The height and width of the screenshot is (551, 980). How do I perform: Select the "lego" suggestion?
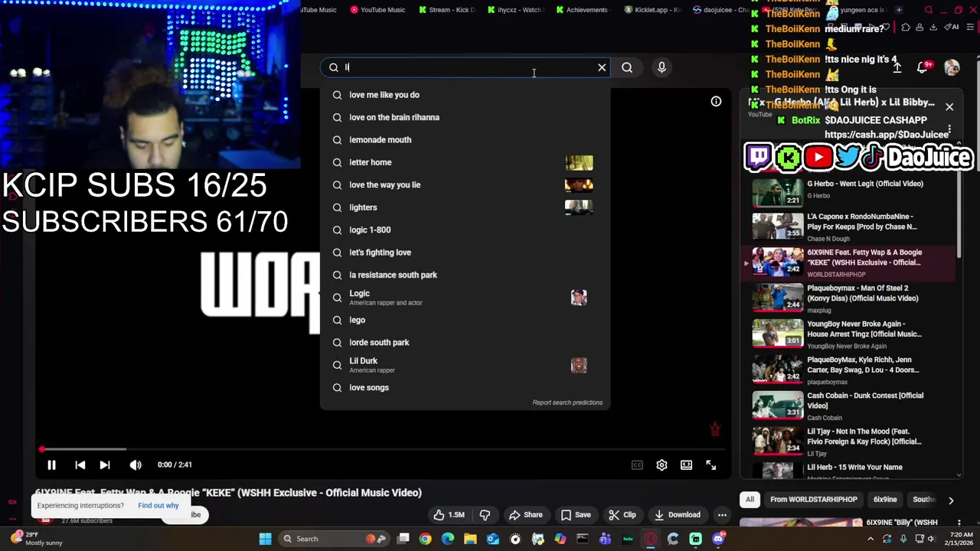465,320
